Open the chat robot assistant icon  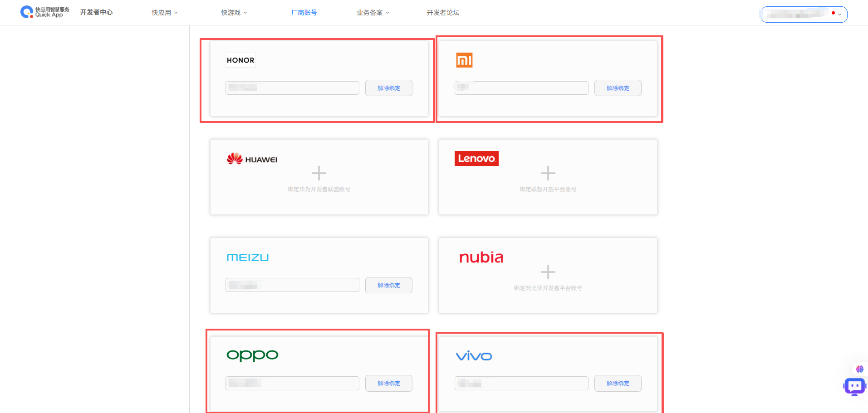(x=854, y=387)
